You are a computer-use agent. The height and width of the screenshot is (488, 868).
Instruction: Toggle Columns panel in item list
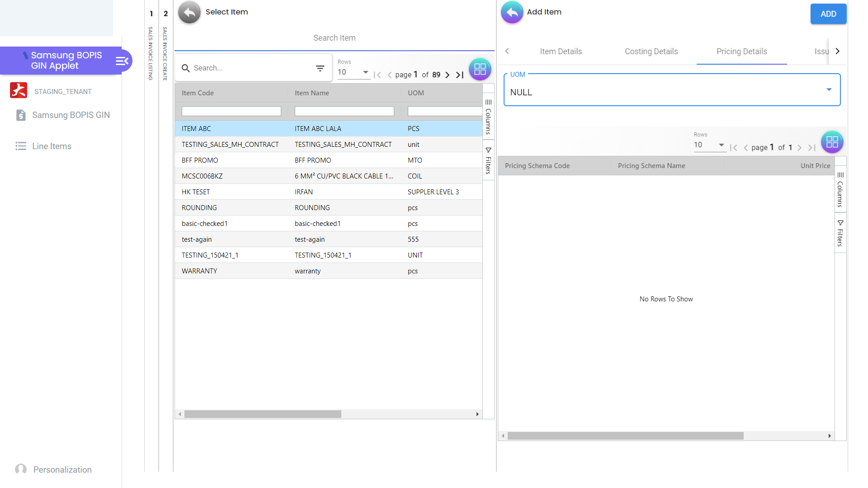pos(488,117)
